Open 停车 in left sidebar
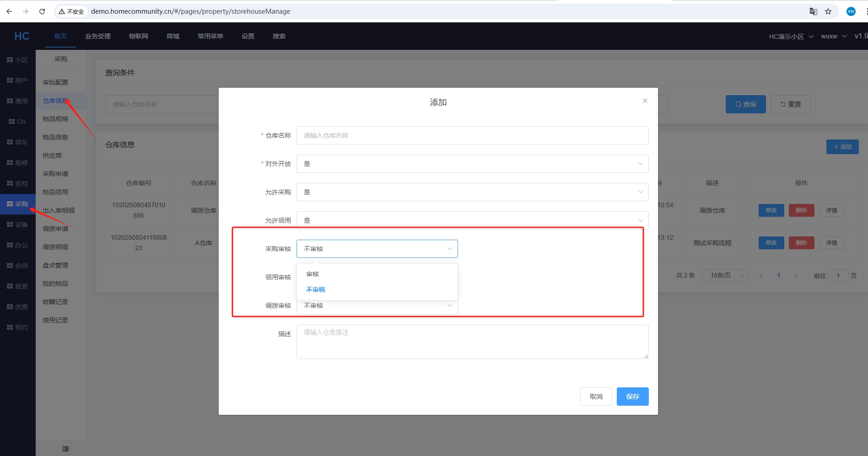This screenshot has height=456, width=868. [x=17, y=142]
